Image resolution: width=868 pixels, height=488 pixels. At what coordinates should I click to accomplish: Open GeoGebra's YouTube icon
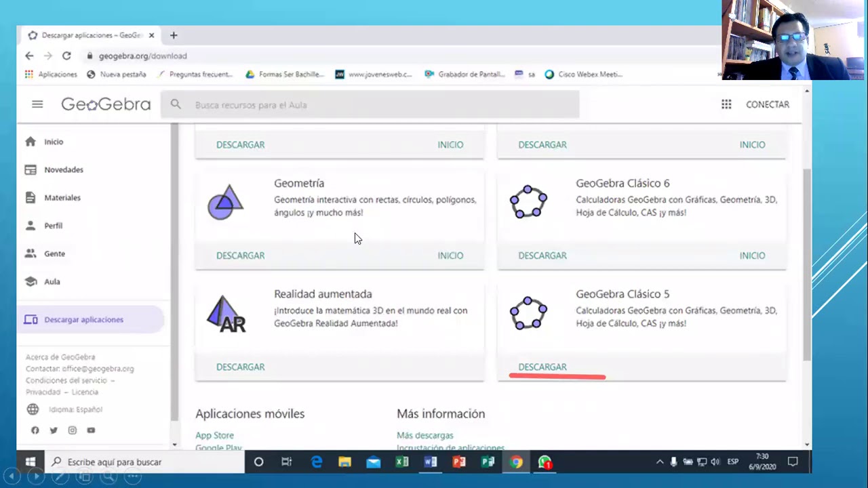pos(91,430)
